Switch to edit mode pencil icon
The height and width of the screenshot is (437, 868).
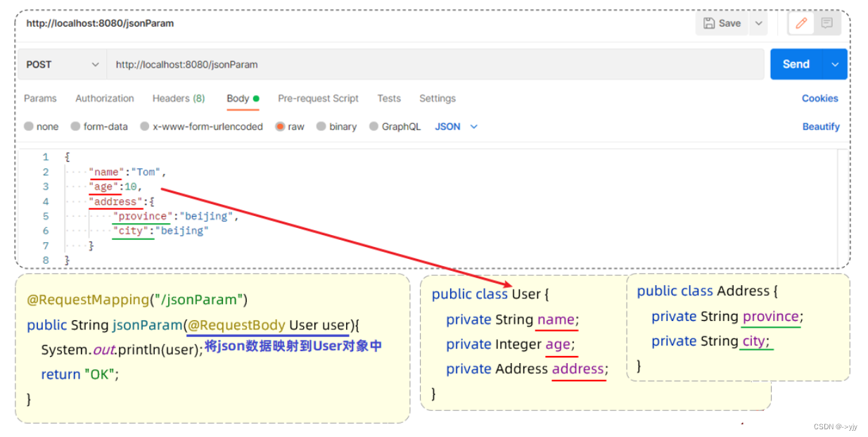click(x=801, y=23)
